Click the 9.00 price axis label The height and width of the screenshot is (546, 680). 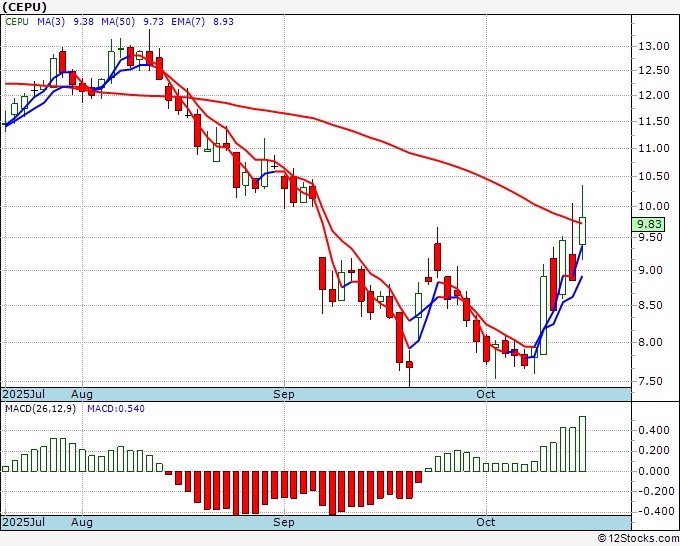[651, 270]
